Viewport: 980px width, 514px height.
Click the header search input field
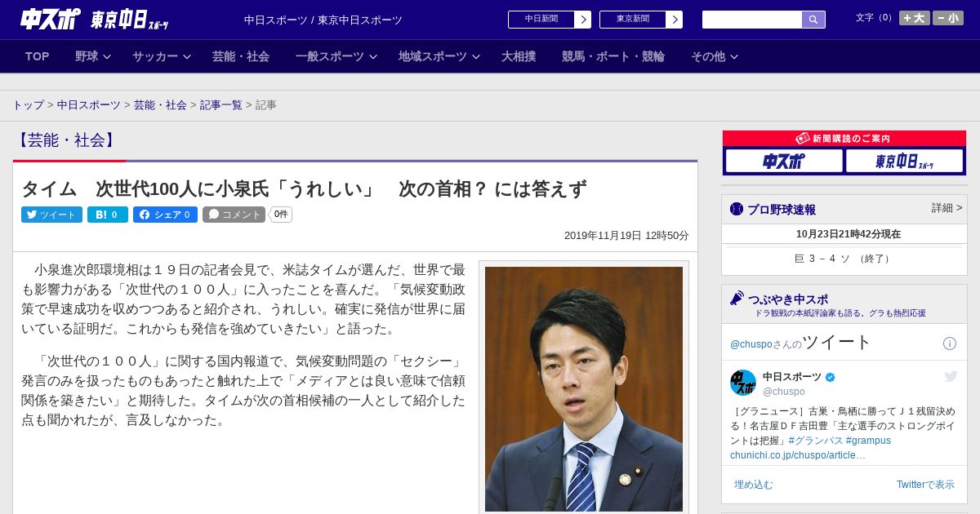pyautogui.click(x=752, y=20)
